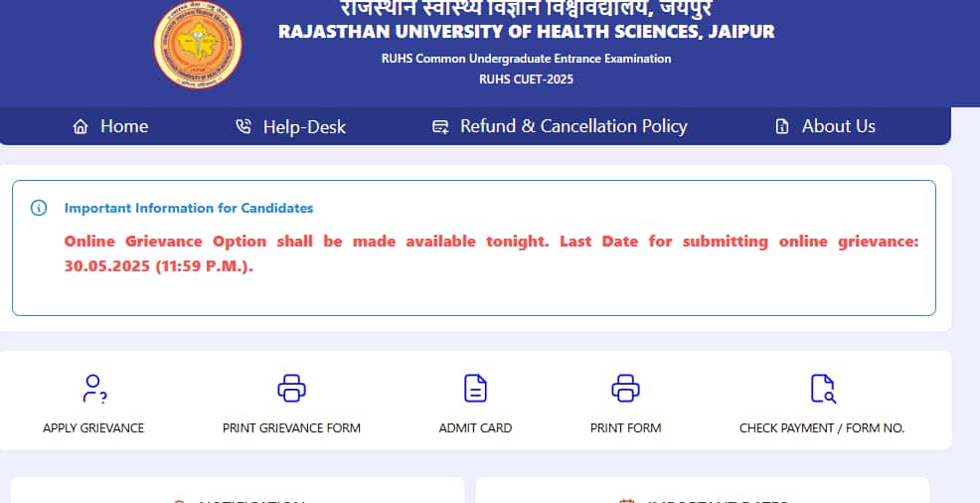The height and width of the screenshot is (503, 980).
Task: Open the About Us page
Action: 838,126
